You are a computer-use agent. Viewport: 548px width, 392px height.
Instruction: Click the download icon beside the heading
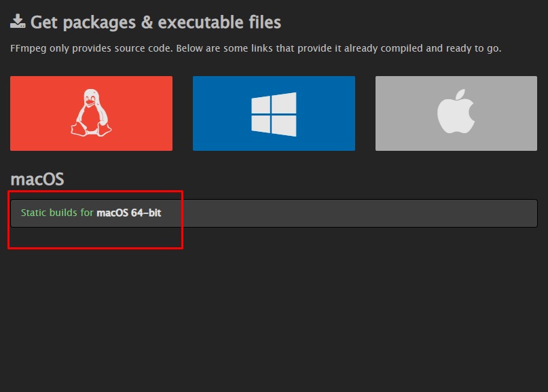point(18,22)
